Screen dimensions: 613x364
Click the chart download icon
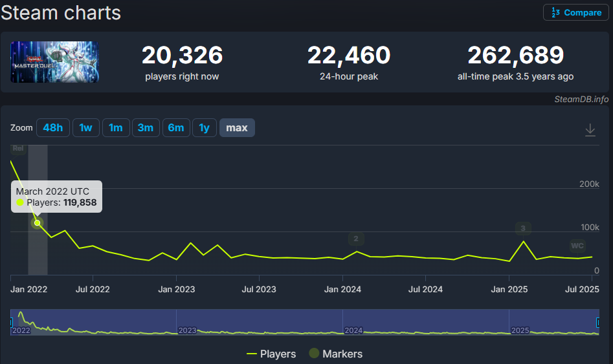tap(590, 130)
